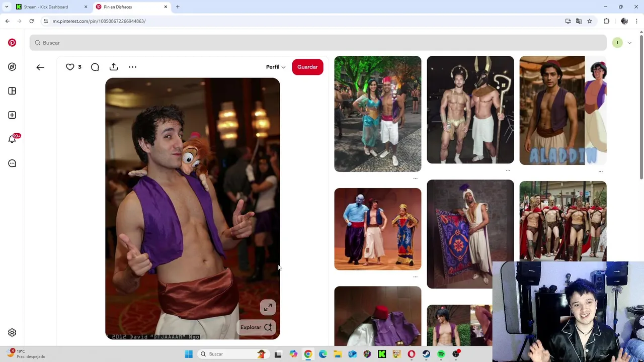Open Chrome three-dot menu

[636, 21]
